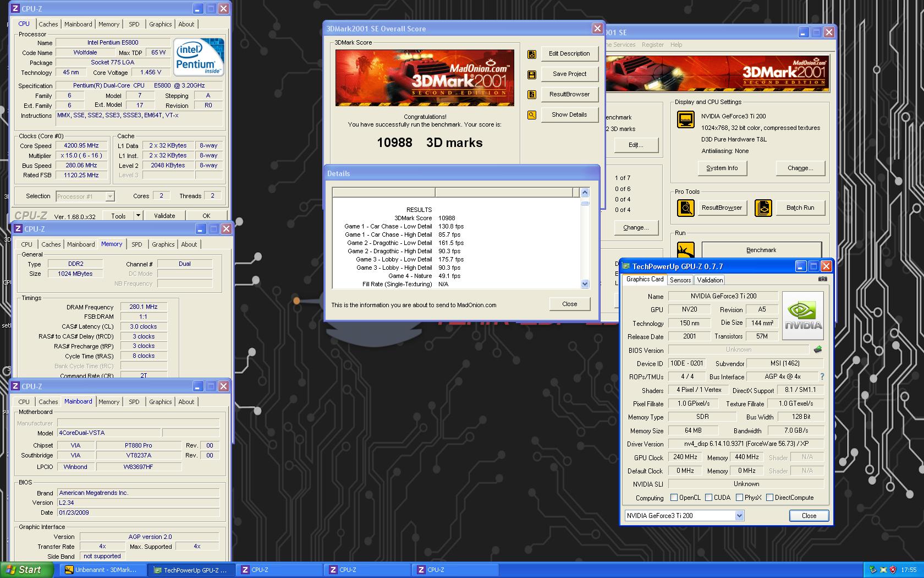Screen dimensions: 924x578
Task: Click the Batch Run icon under Pro Tools
Action: click(763, 208)
